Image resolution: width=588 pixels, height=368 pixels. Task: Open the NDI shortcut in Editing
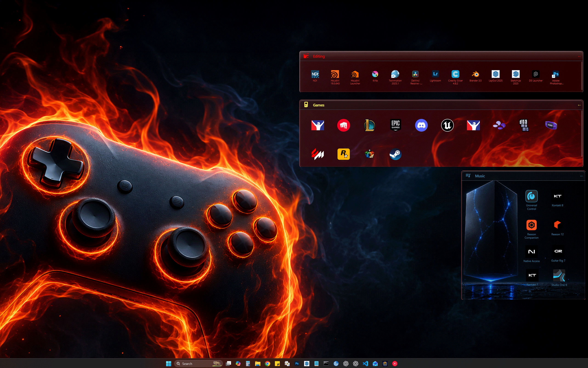[315, 76]
